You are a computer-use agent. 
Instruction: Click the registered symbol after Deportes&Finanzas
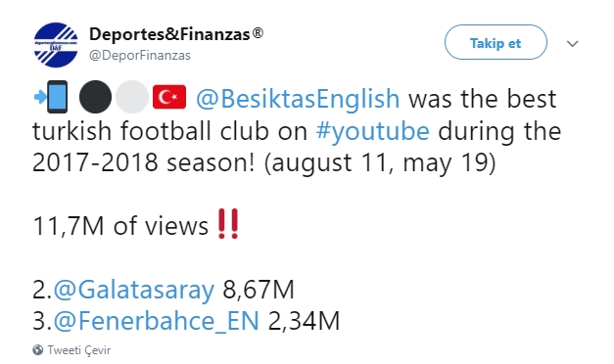(258, 33)
